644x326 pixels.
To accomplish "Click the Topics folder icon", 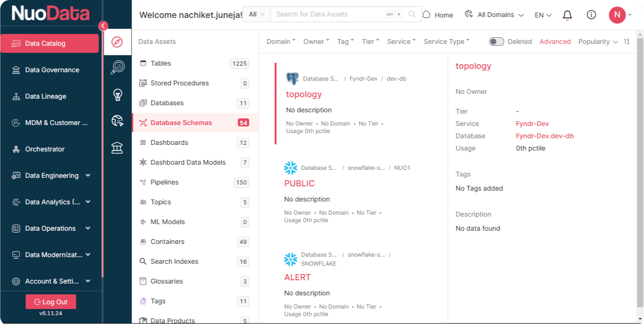I will tap(143, 202).
